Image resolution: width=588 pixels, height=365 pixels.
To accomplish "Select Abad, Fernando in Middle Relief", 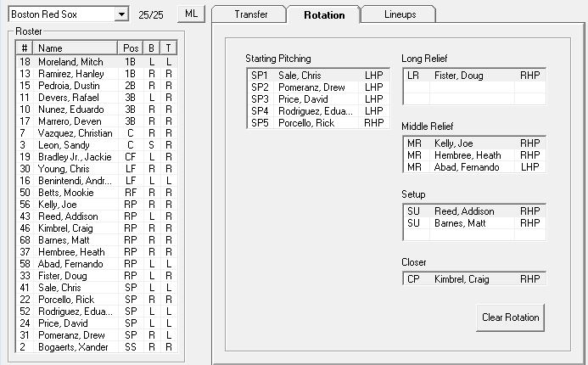I will tap(474, 167).
